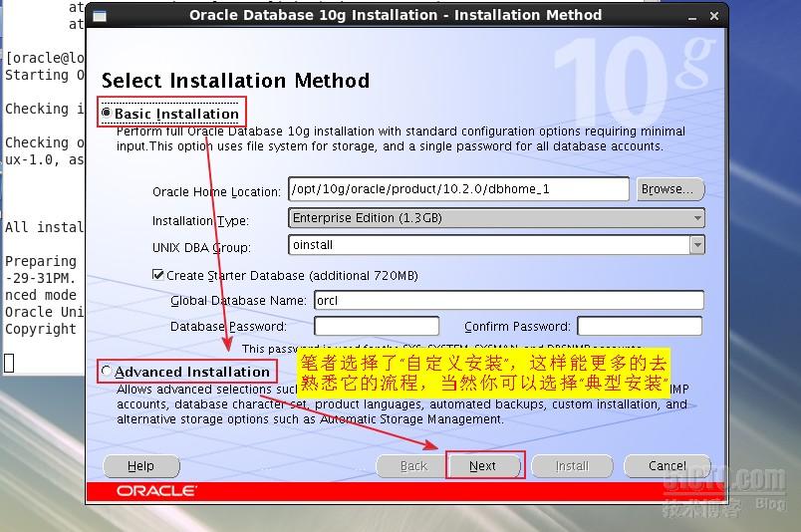Open the Installation Type dropdown
Image resolution: width=801 pixels, height=532 pixels.
click(x=496, y=218)
